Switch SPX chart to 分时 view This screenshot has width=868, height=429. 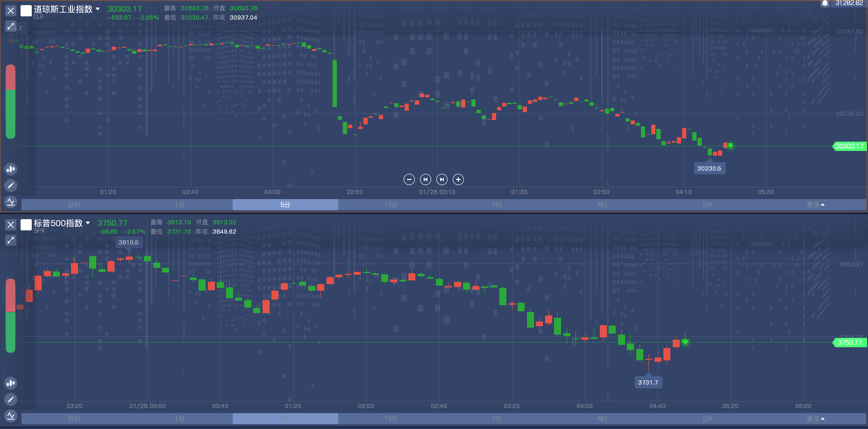[x=74, y=419]
